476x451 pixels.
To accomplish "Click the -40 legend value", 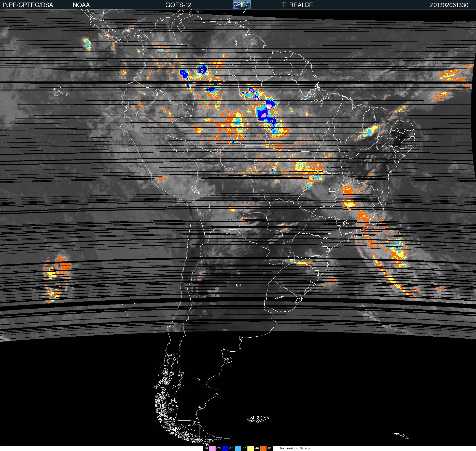I will pyautogui.click(x=257, y=448).
